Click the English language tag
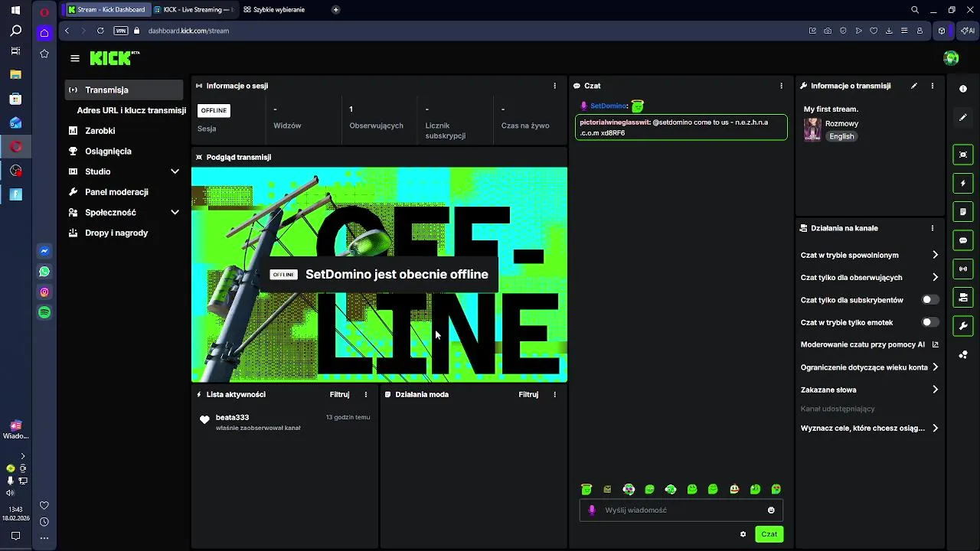 [x=841, y=136]
